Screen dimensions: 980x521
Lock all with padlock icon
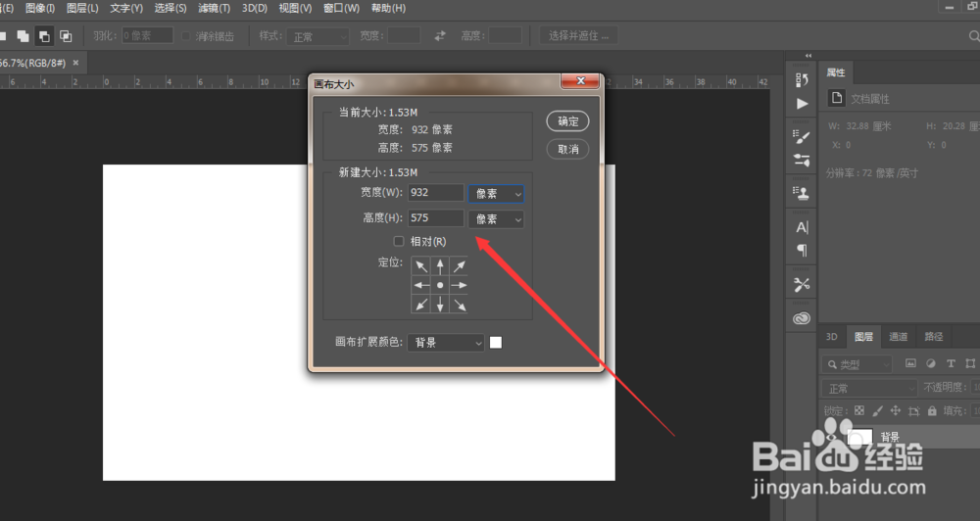(x=932, y=410)
